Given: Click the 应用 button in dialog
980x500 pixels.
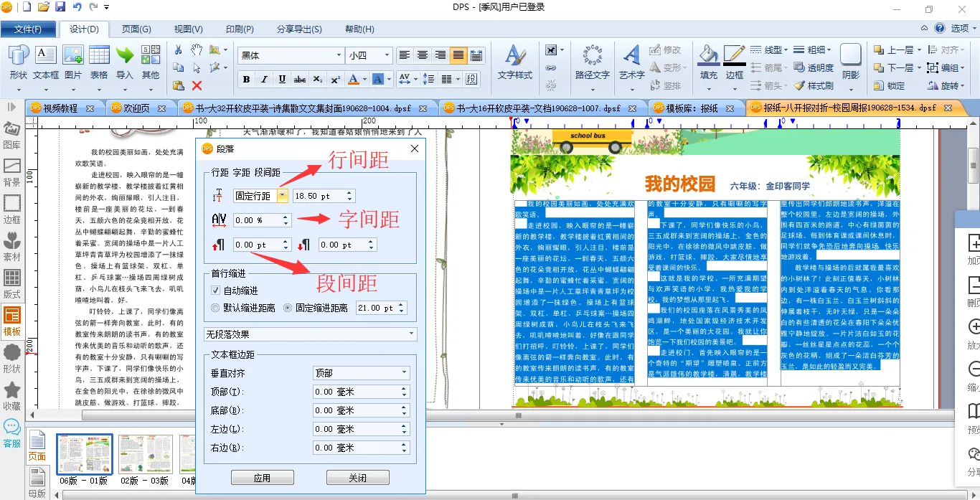Looking at the screenshot, I should (262, 478).
